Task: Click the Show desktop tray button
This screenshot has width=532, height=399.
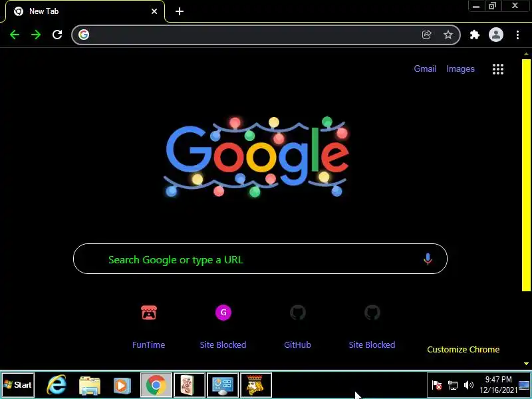Action: tap(525, 385)
